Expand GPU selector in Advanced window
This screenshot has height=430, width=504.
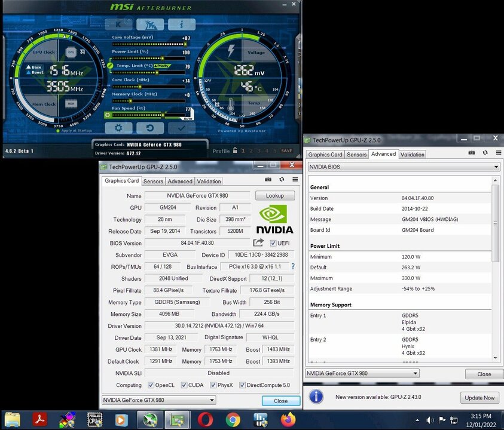click(x=362, y=373)
